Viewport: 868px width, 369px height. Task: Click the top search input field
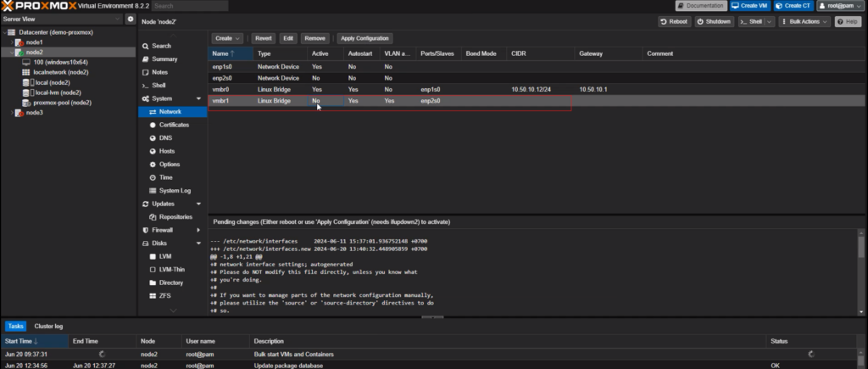[x=190, y=6]
